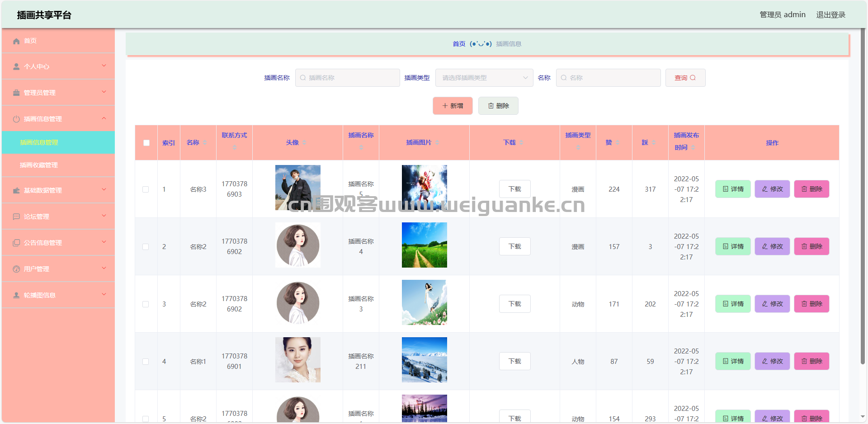868x424 pixels.
Task: Click sort arrows on 踩 column header
Action: coord(654,143)
